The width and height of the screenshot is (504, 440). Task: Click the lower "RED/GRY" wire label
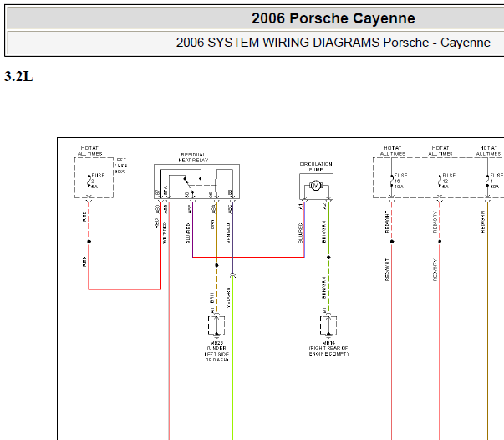tap(435, 270)
